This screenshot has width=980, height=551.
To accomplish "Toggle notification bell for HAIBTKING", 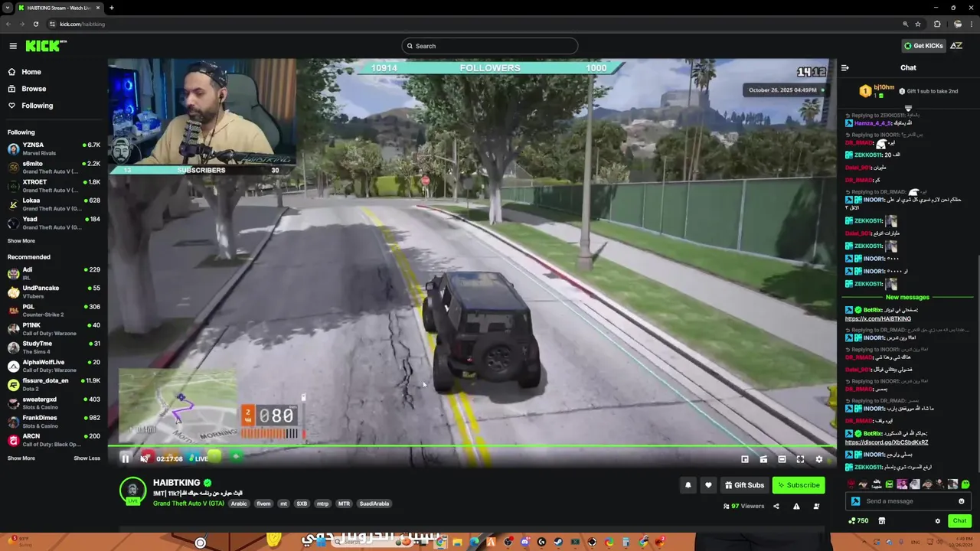I will 688,484.
